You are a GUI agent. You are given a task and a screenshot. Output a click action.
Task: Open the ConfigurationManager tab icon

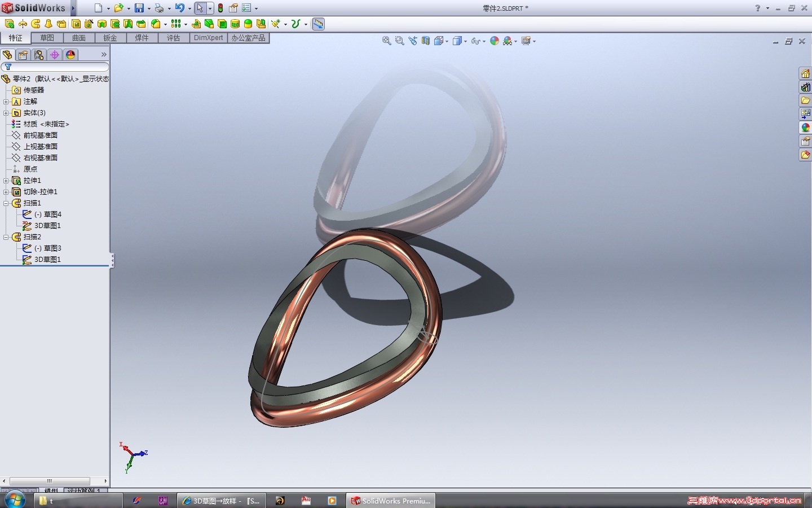coord(38,55)
